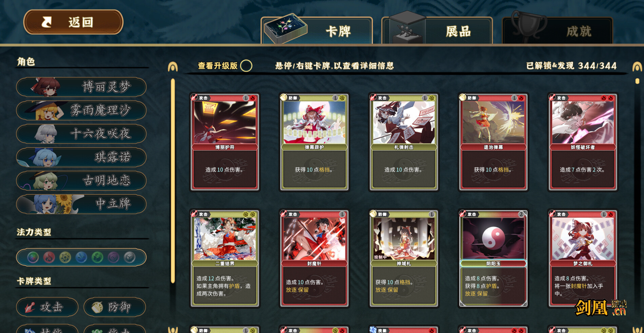Viewport: 644px width, 333px height.
Task: Click the 返回 back button
Action: 73,22
